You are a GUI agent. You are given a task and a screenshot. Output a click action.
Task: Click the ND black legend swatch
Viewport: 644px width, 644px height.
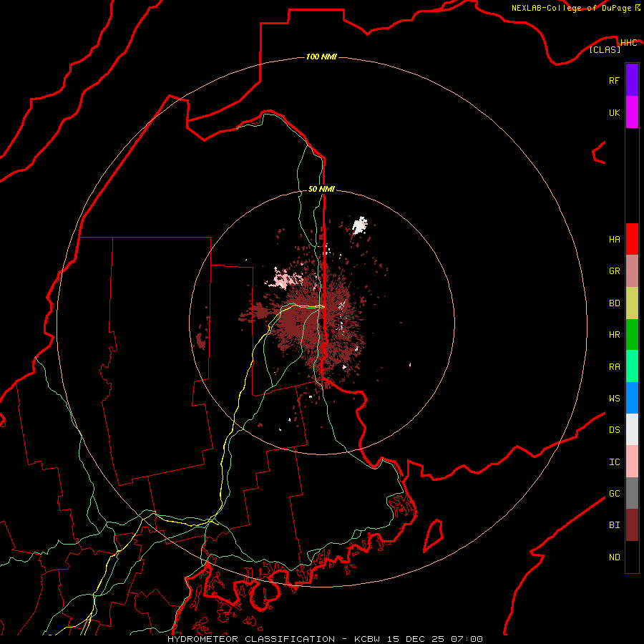(632, 557)
